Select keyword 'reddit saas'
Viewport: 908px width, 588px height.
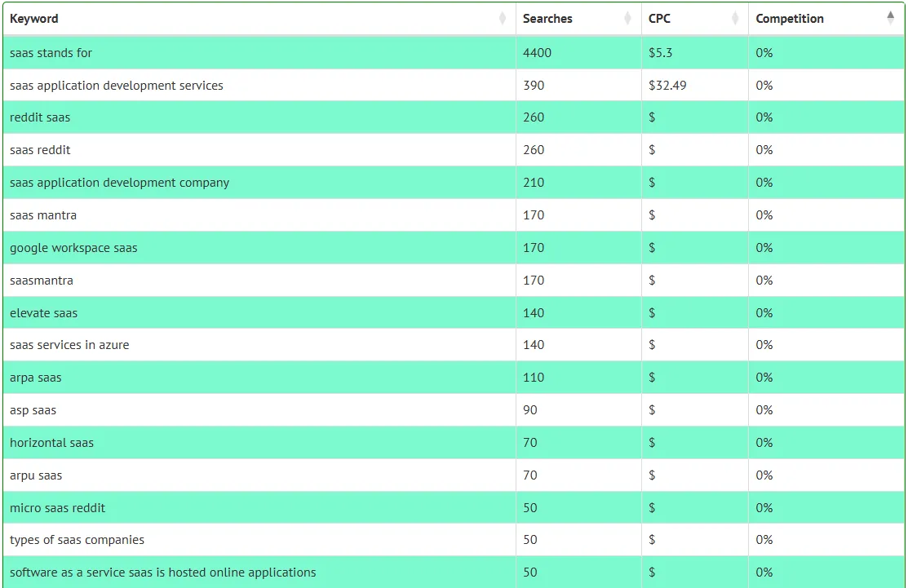click(40, 117)
